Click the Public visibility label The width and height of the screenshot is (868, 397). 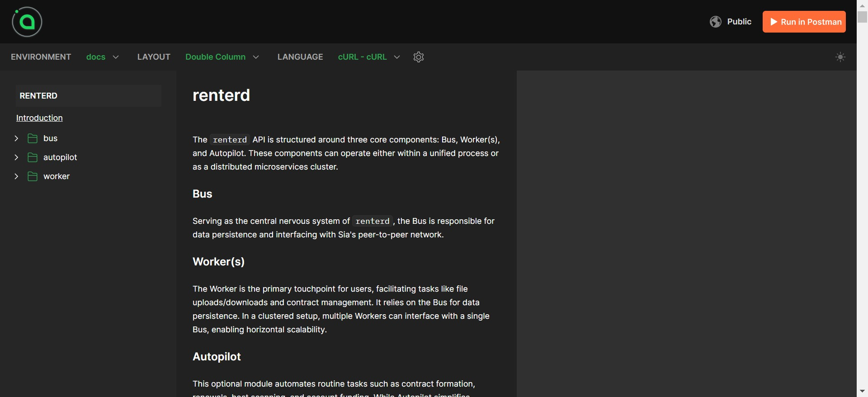739,22
